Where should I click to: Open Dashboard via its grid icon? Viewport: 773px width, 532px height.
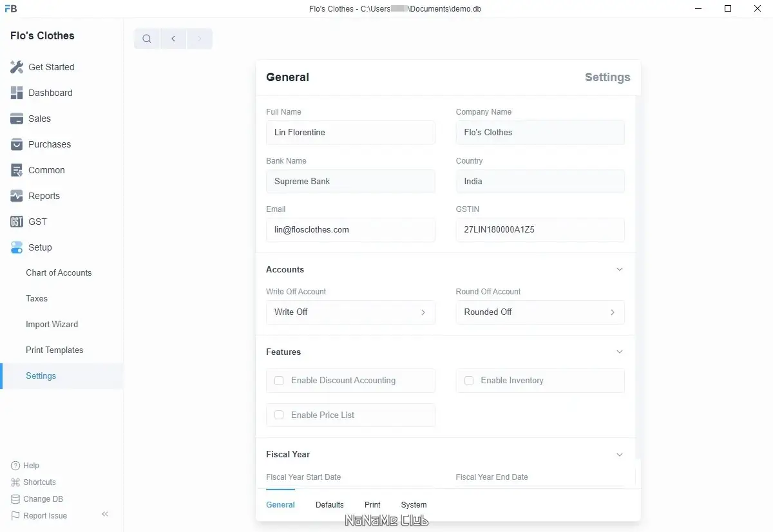(17, 93)
